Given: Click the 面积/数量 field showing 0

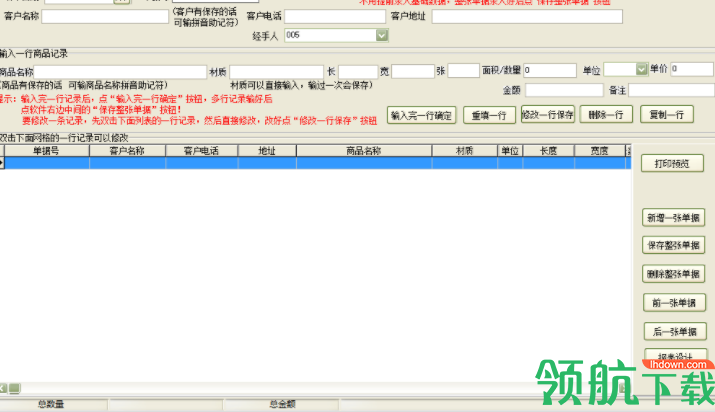Looking at the screenshot, I should pyautogui.click(x=550, y=70).
